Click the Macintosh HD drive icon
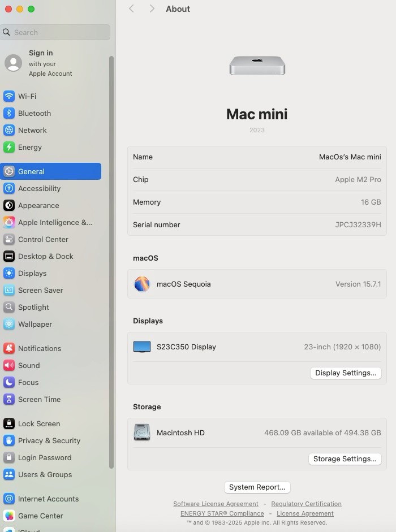Screen dimensions: 396x532 click(142, 432)
